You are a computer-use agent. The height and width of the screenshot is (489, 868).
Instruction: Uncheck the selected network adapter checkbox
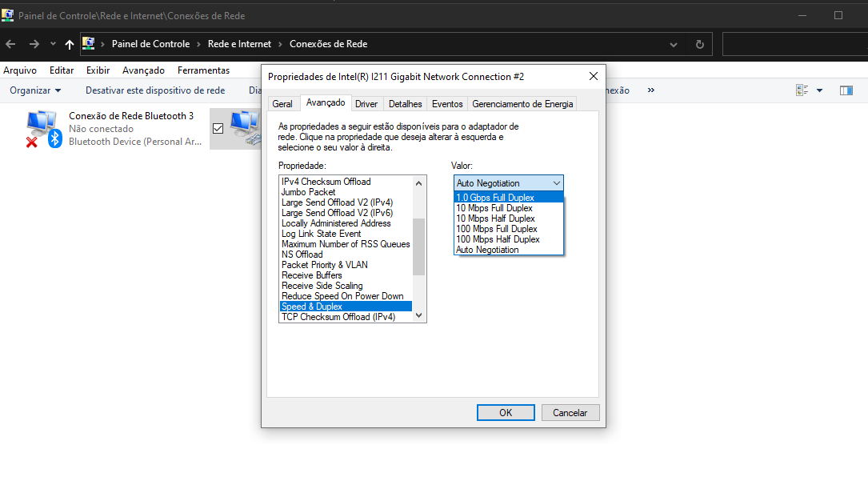coord(218,129)
